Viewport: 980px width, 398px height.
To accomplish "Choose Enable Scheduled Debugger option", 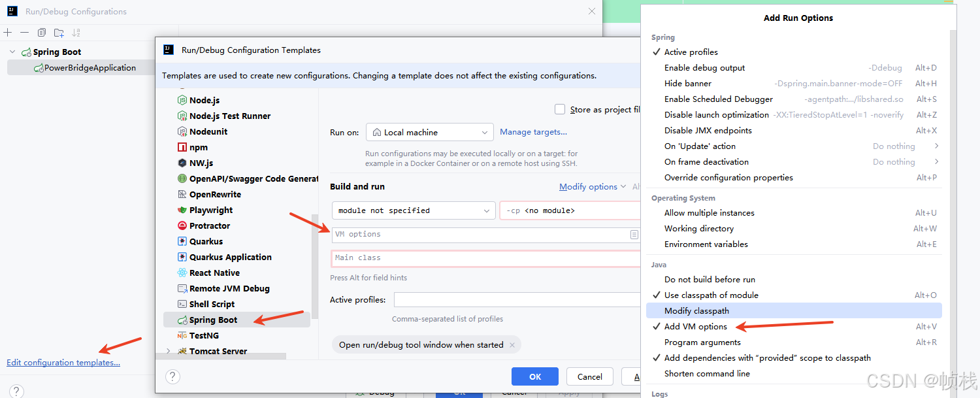I will coord(794,99).
